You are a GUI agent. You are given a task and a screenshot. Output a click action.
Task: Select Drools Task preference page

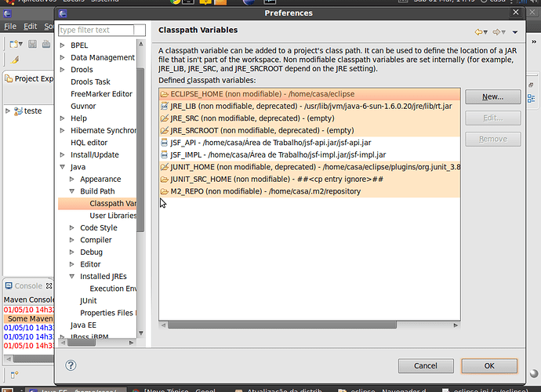pyautogui.click(x=90, y=82)
